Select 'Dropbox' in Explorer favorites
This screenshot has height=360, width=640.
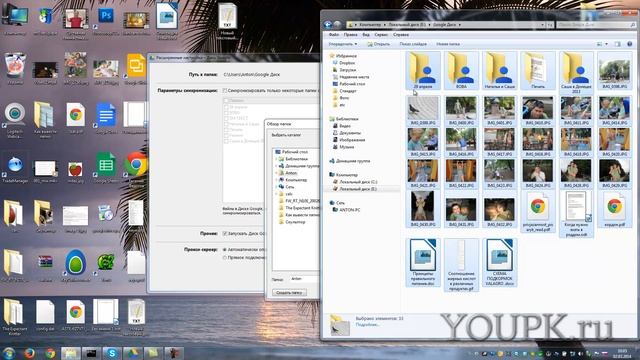(x=344, y=63)
